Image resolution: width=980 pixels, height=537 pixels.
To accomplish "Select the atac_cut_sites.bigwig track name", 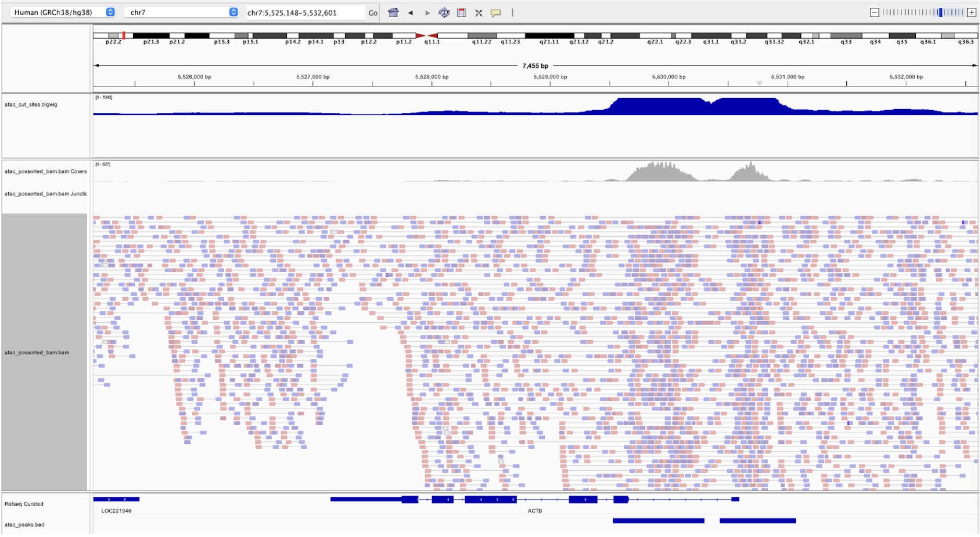I will (31, 104).
